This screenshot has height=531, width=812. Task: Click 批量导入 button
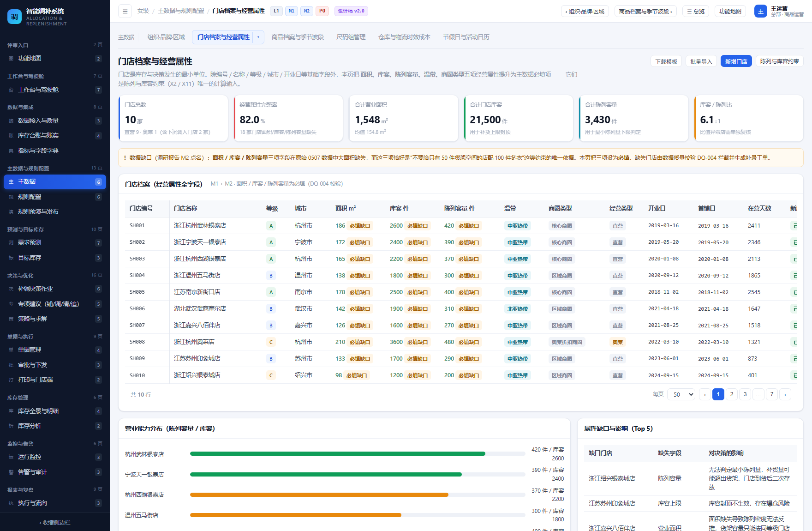click(701, 61)
